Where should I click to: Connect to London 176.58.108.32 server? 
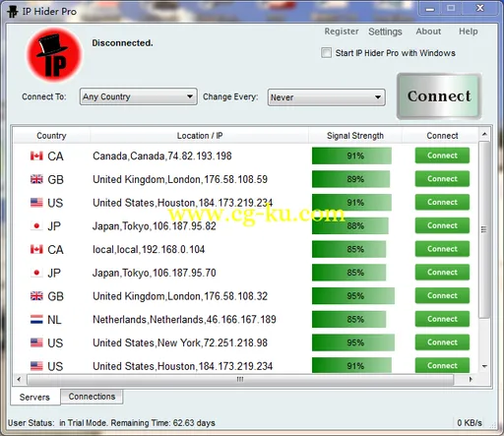[x=442, y=295]
